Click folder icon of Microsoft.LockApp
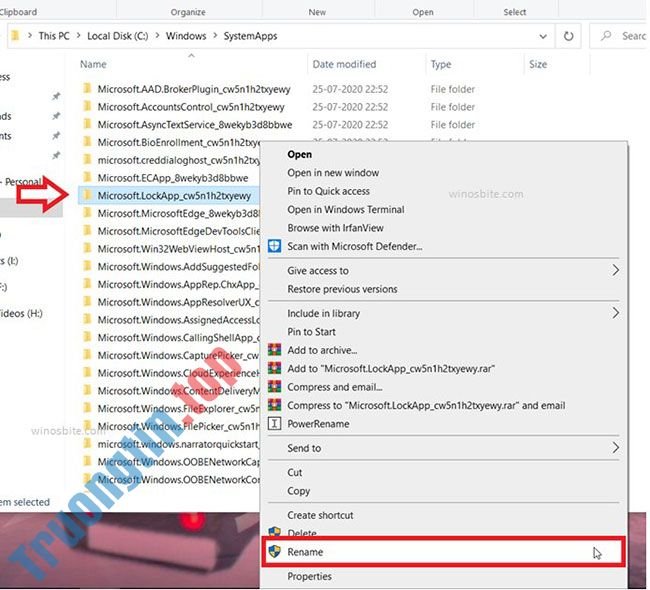Image resolution: width=650 pixels, height=590 pixels. tap(87, 195)
